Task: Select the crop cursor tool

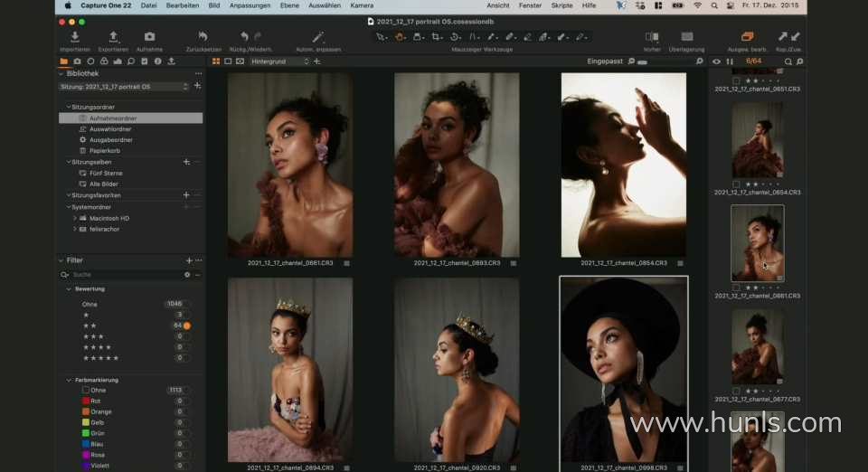Action: tap(437, 36)
